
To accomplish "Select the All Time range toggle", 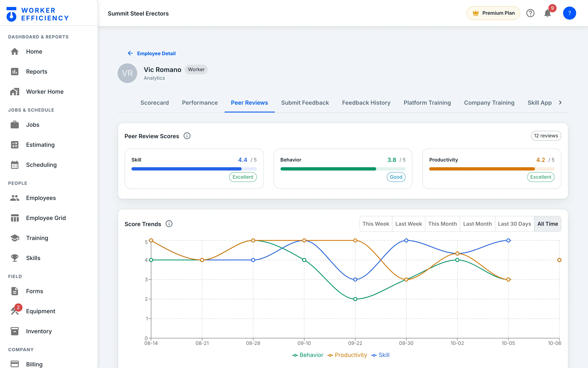I will [548, 224].
